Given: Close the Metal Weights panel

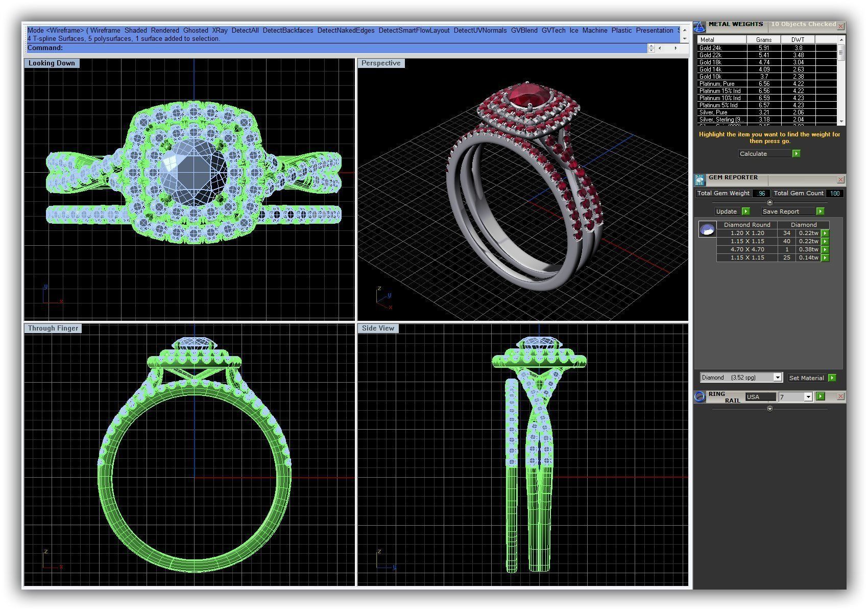Looking at the screenshot, I should (841, 26).
